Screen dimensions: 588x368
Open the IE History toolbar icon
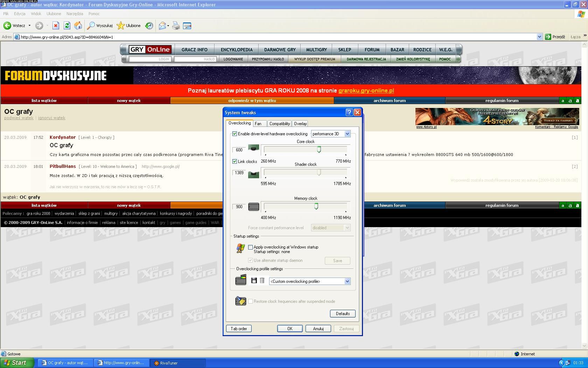point(149,26)
